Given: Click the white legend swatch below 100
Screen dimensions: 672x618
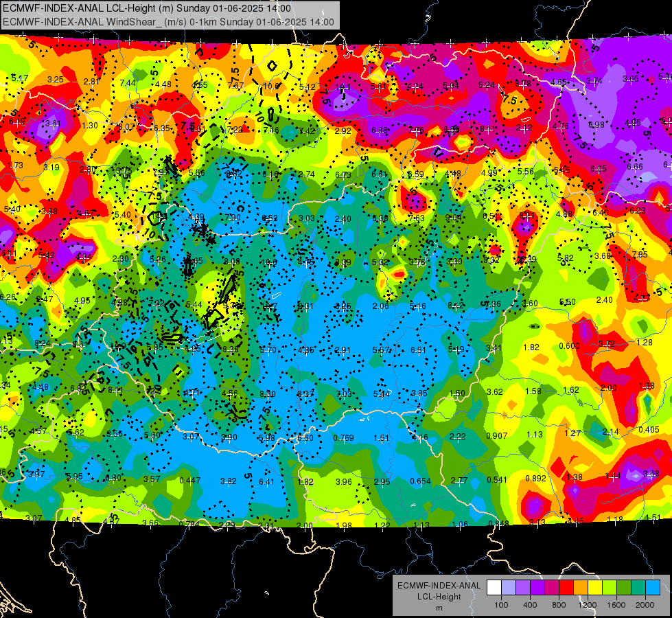Looking at the screenshot, I should point(494,588).
